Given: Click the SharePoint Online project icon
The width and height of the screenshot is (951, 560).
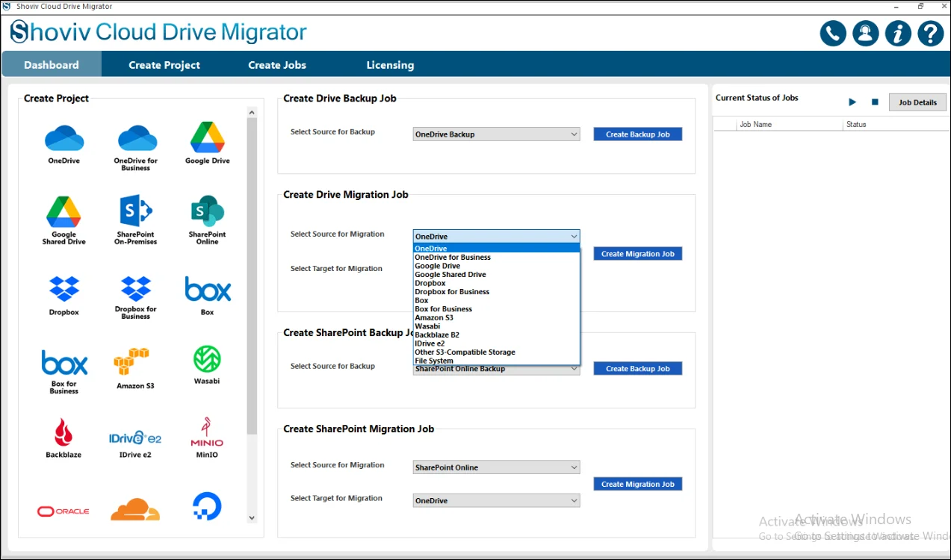Looking at the screenshot, I should pos(208,211).
